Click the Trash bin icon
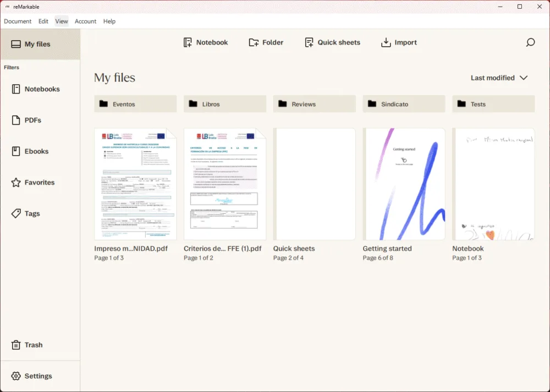This screenshot has height=392, width=550. point(16,345)
